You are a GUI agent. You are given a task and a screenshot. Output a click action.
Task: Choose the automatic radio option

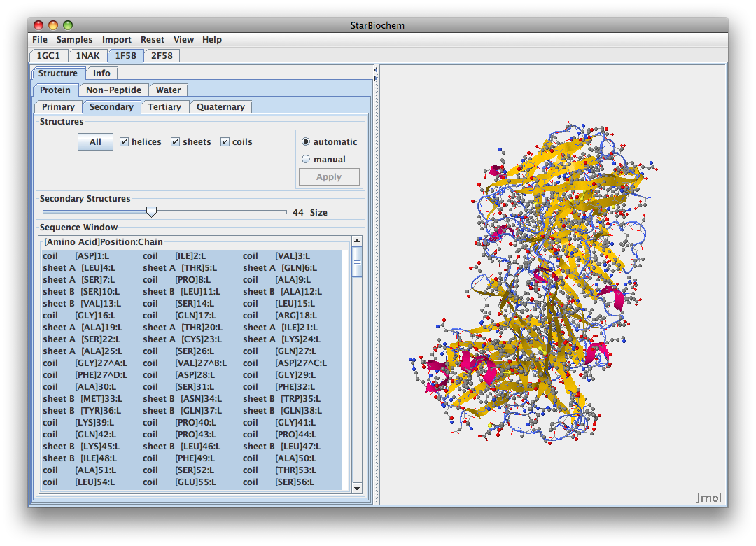click(306, 142)
